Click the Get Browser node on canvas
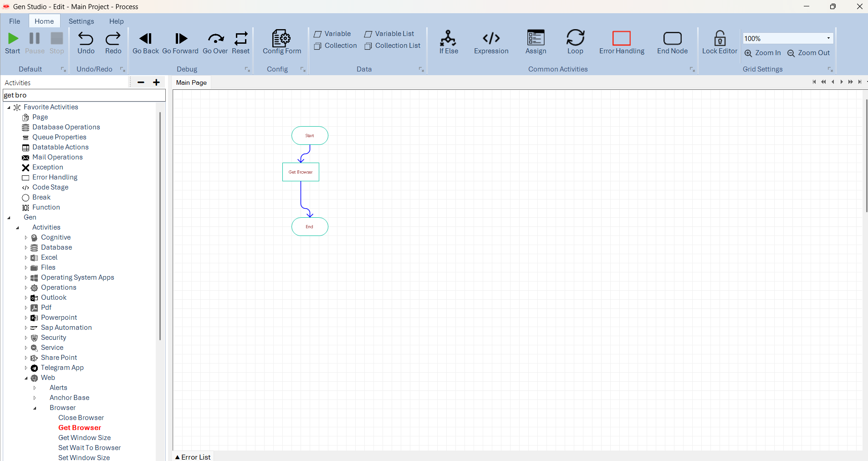This screenshot has width=868, height=461. click(301, 172)
